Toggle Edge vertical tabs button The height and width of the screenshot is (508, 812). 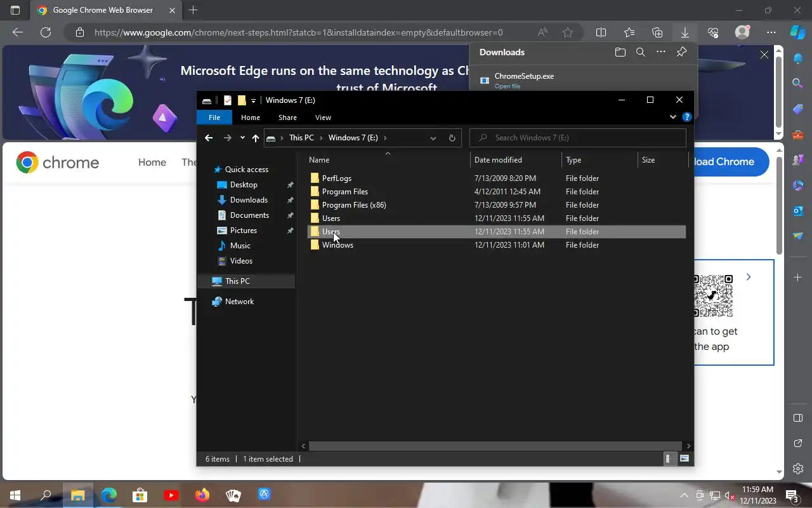[15, 10]
